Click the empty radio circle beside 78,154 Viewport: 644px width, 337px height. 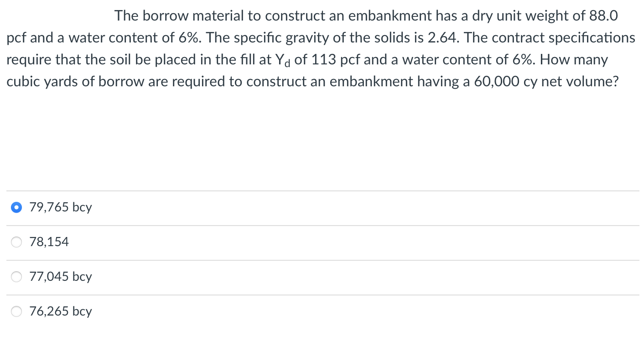coord(16,242)
